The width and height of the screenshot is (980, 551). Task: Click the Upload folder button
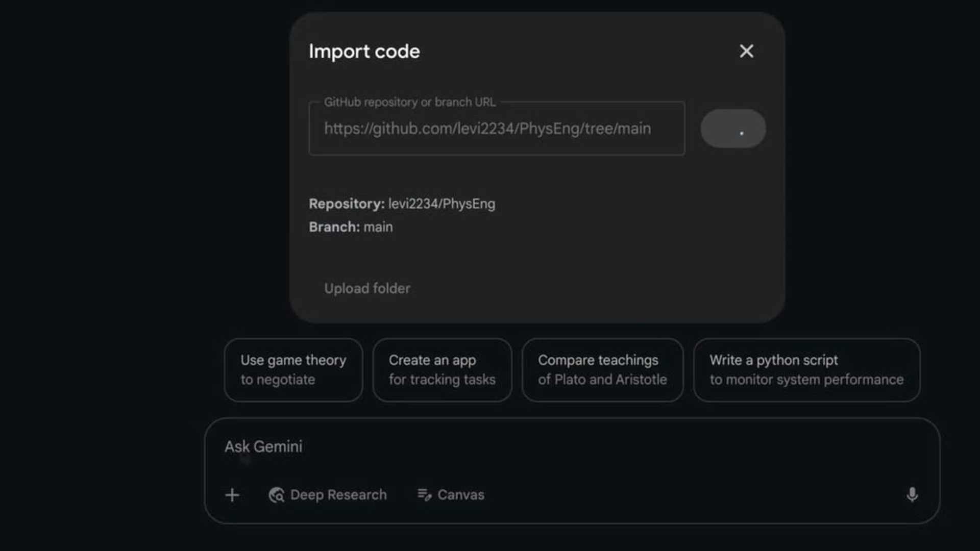(367, 288)
